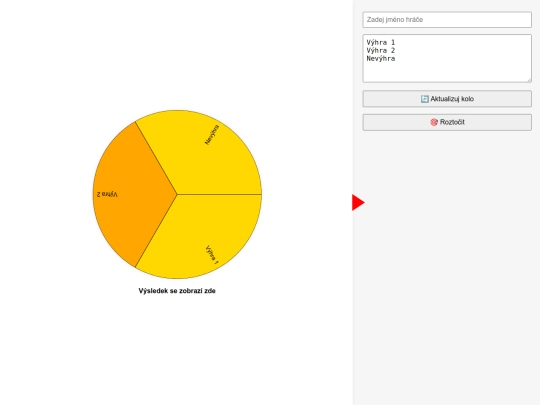The image size is (540, 405).
Task: Click the textarea resize handle corner
Action: (529, 80)
